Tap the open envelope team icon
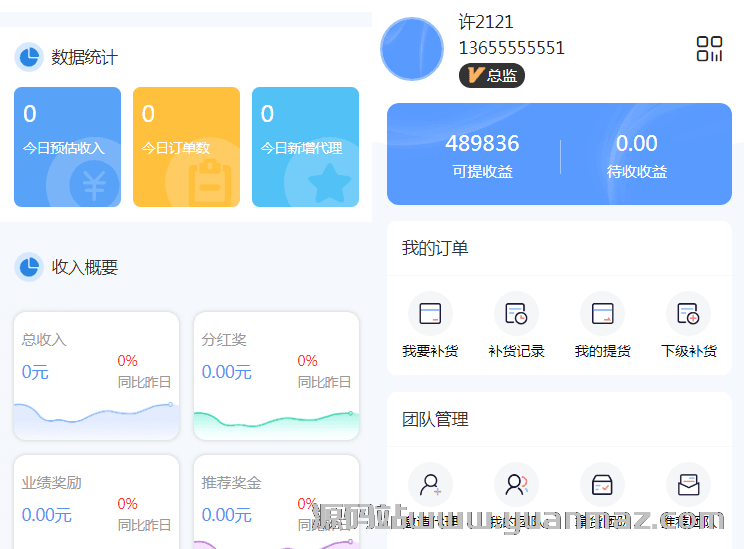The height and width of the screenshot is (549, 744). coord(688,484)
